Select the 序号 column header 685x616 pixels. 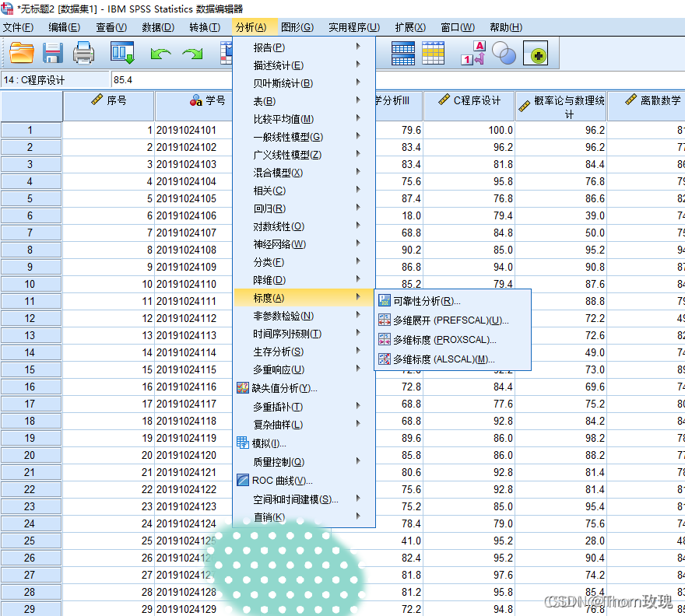point(109,106)
